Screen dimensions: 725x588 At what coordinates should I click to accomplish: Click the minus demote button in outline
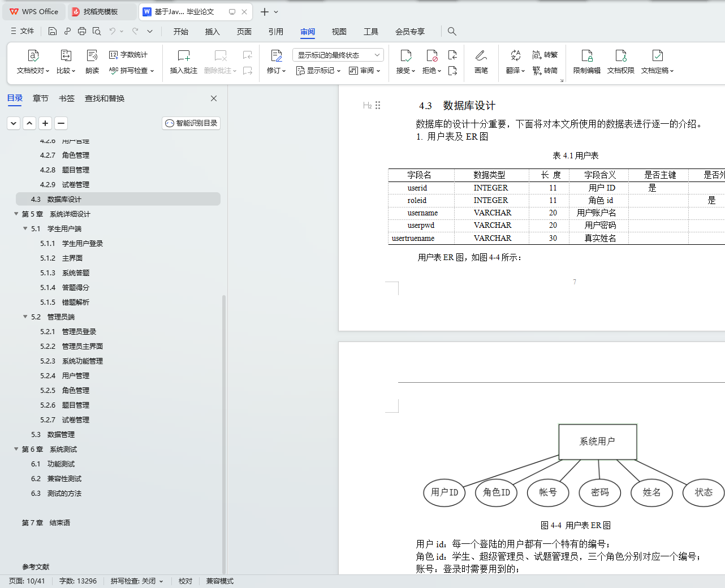tap(61, 123)
